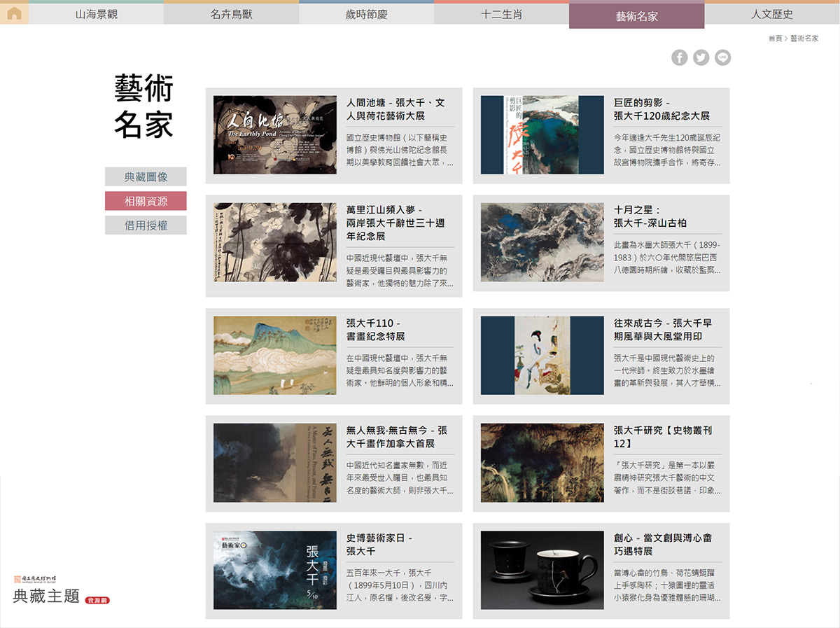The height and width of the screenshot is (628, 840).
Task: Open the 史博藝術家日 thumbnail
Action: tap(275, 570)
